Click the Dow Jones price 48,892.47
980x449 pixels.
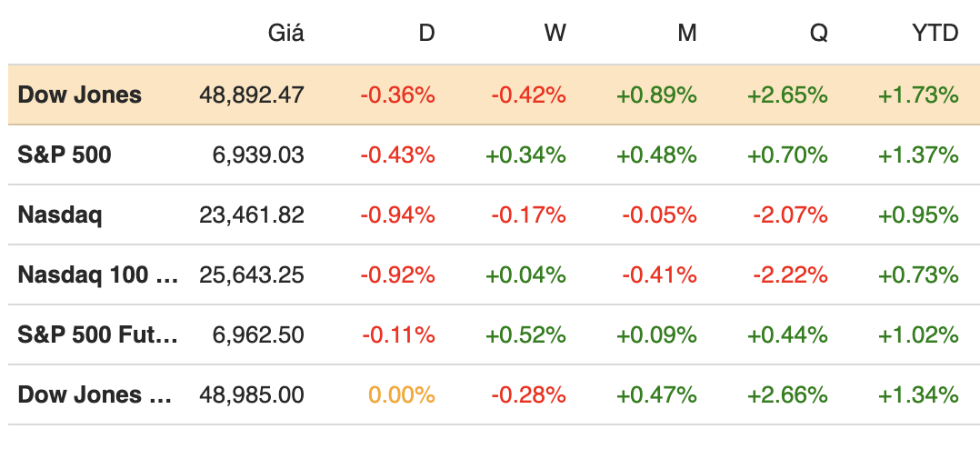pyautogui.click(x=252, y=95)
